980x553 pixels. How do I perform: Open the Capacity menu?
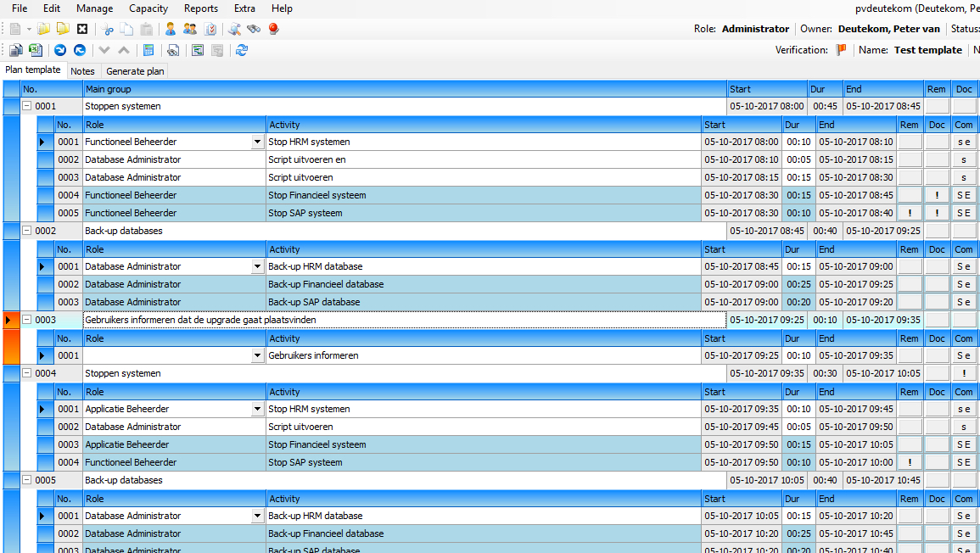click(148, 8)
